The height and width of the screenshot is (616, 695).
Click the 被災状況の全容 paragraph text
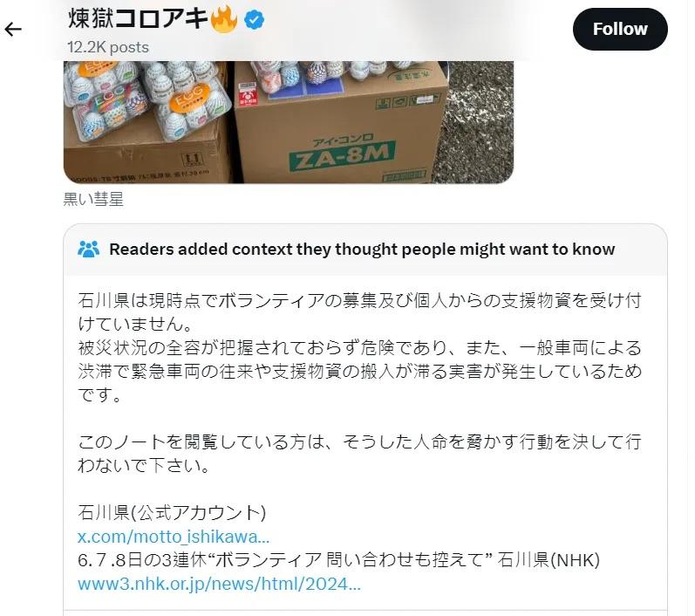coord(359,371)
